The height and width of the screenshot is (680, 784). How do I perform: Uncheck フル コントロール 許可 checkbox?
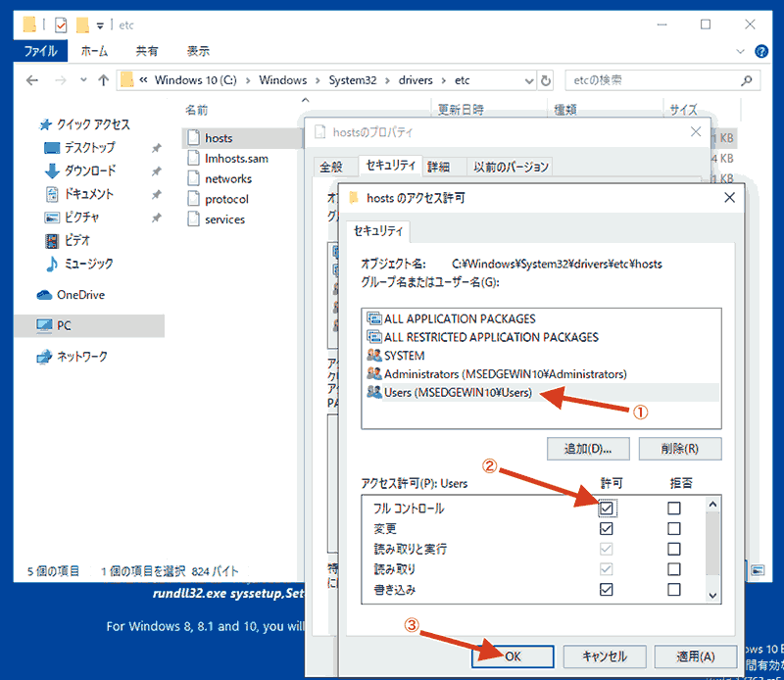click(606, 508)
